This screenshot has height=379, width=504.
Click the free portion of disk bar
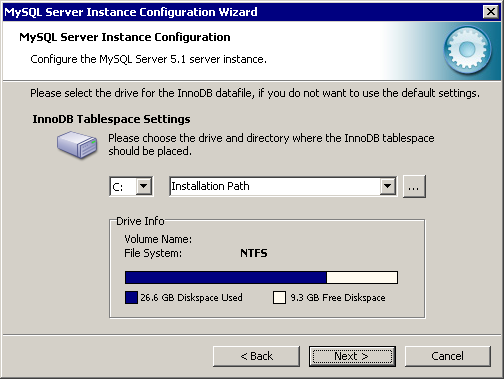click(x=362, y=277)
